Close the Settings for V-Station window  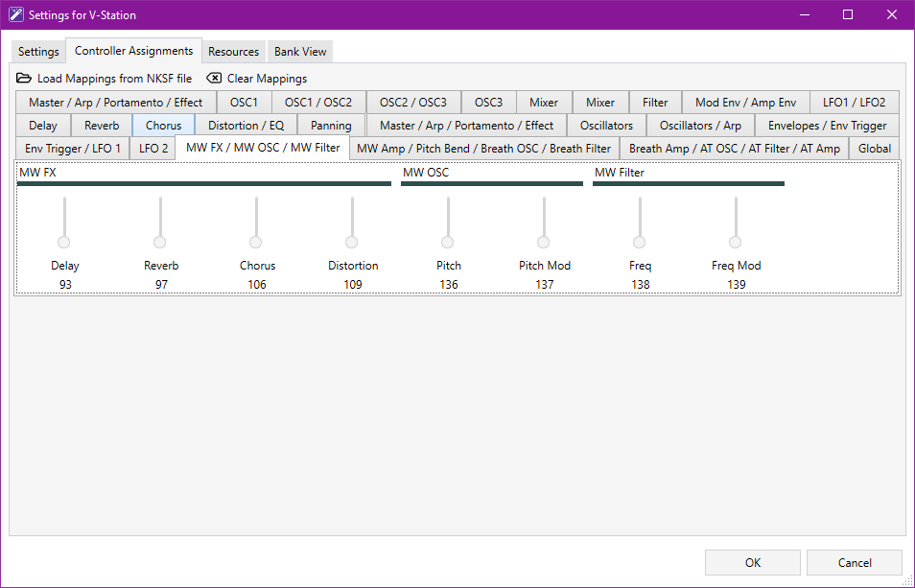click(x=892, y=14)
